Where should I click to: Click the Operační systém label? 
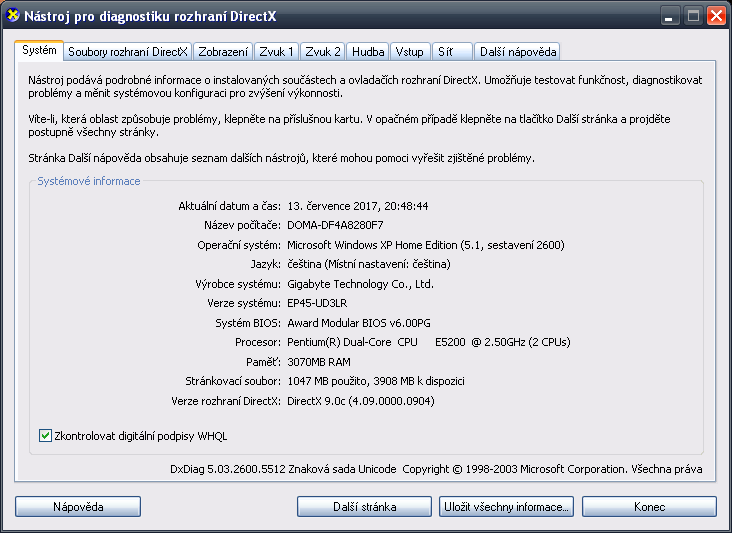tap(239, 245)
